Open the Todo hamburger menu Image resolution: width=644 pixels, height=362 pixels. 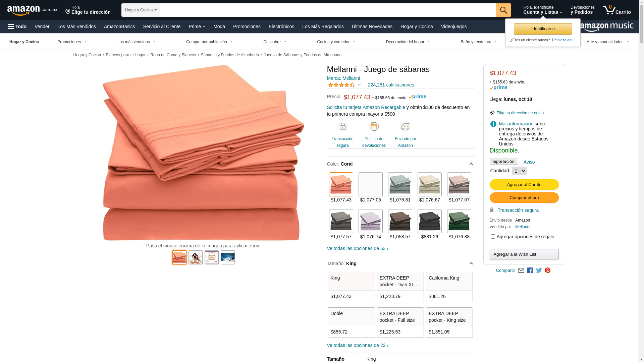click(x=17, y=26)
